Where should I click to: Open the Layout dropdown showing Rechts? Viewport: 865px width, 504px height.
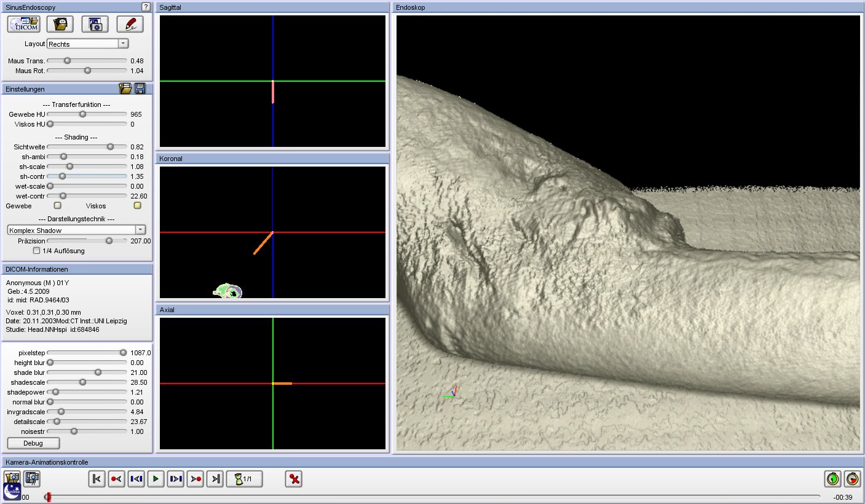[x=123, y=44]
